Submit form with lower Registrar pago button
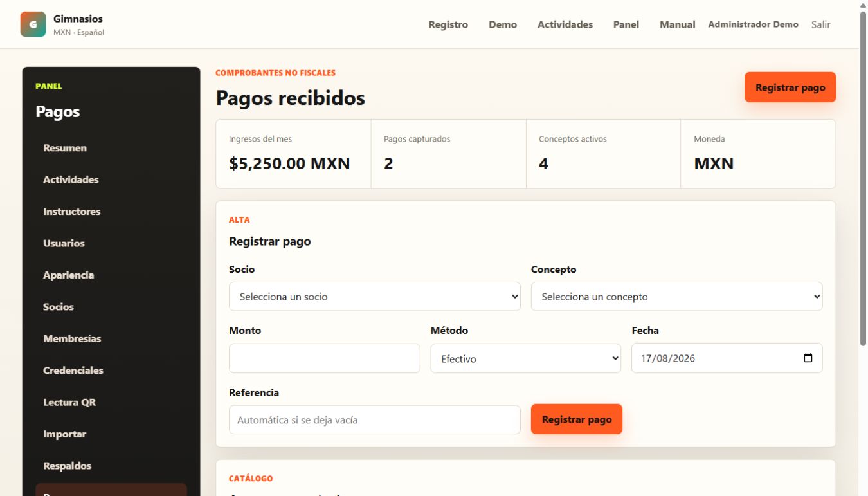The width and height of the screenshot is (868, 496). [x=577, y=419]
